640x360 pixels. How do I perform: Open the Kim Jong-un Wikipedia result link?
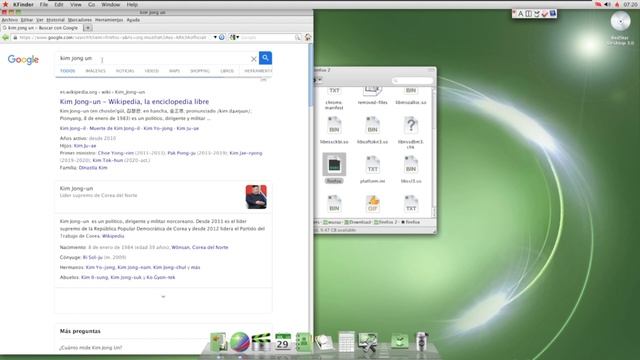(x=134, y=102)
